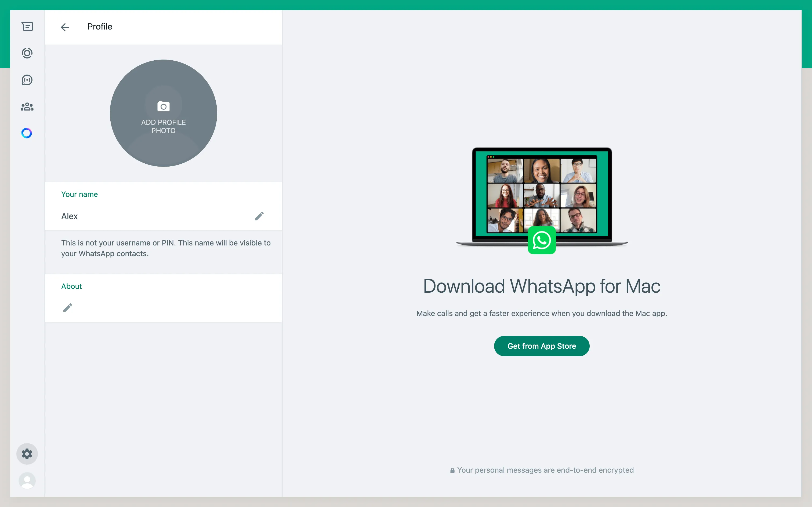Open the Status updates icon
This screenshot has height=507, width=812.
click(27, 53)
